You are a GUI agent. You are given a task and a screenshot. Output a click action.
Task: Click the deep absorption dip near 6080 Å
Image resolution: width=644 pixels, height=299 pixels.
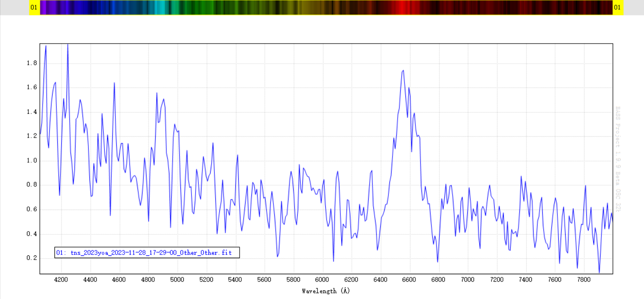(333, 260)
